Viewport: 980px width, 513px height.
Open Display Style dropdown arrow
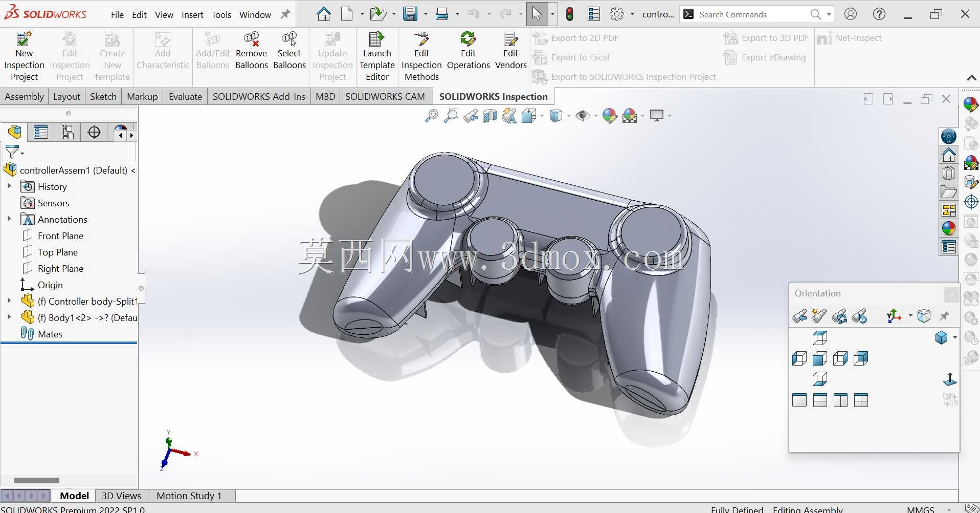point(569,116)
